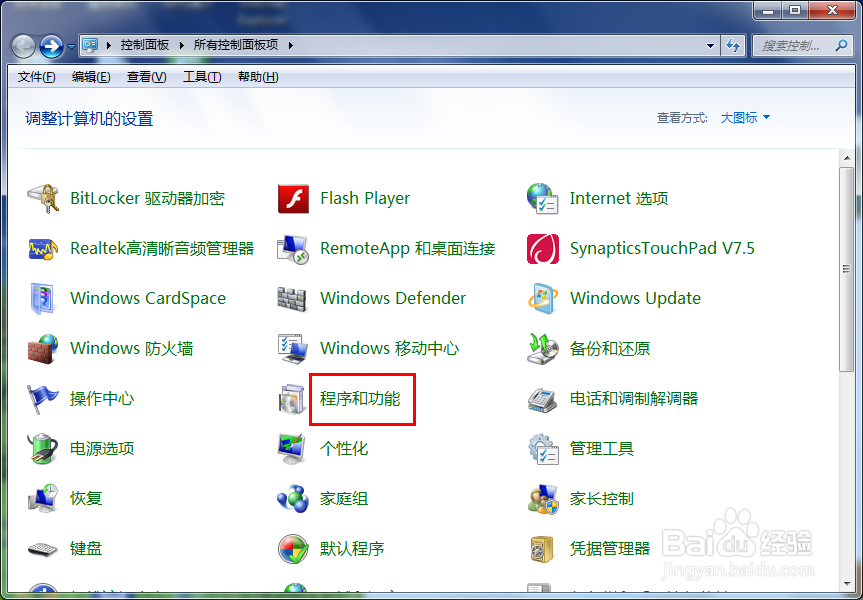Screen dimensions: 863x600
Task: Open the 恢复 icon
Action: [43, 499]
